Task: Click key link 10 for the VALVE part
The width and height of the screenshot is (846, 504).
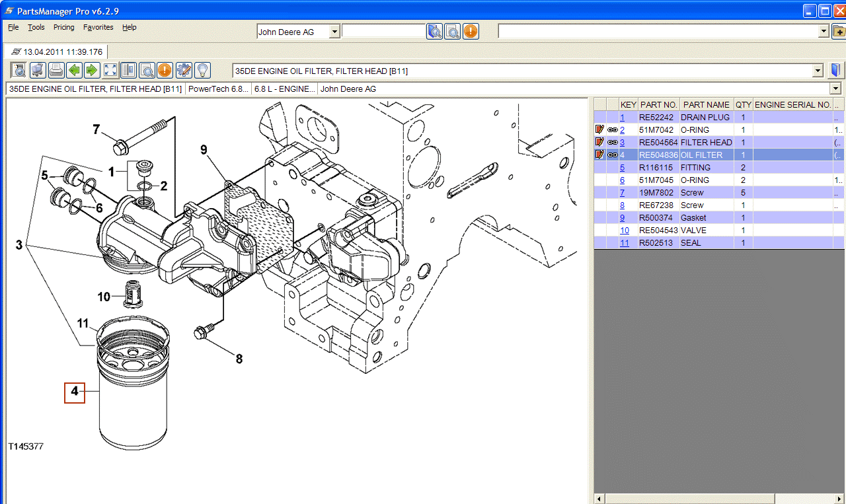Action: tap(624, 231)
